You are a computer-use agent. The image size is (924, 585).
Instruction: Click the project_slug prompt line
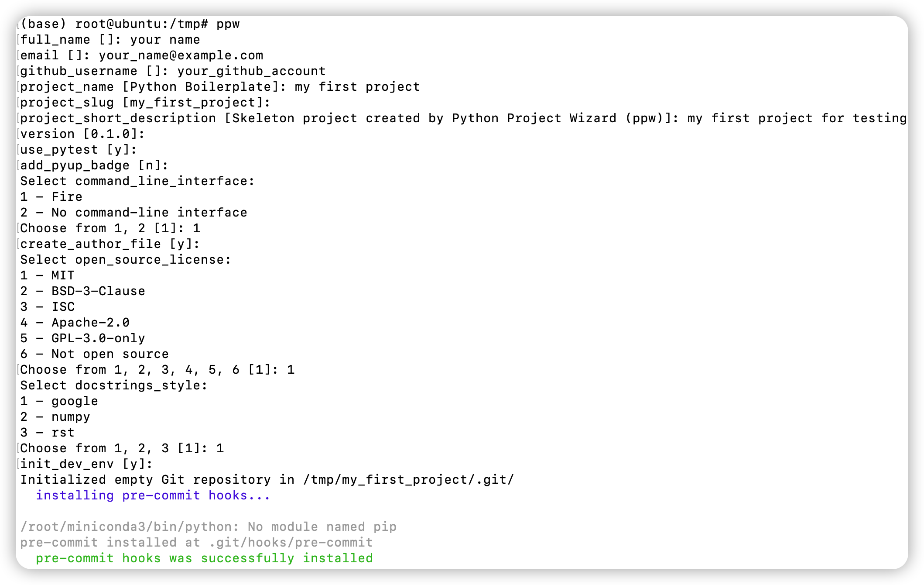click(145, 103)
